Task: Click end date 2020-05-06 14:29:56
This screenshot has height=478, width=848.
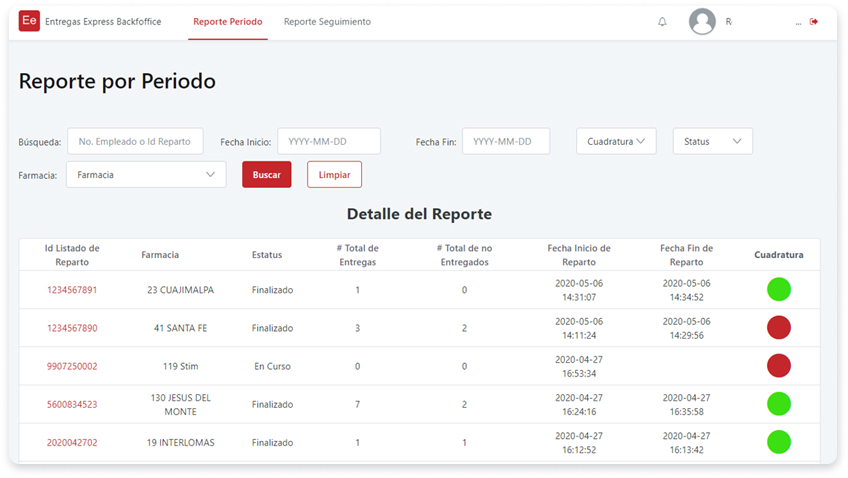Action: (x=686, y=328)
